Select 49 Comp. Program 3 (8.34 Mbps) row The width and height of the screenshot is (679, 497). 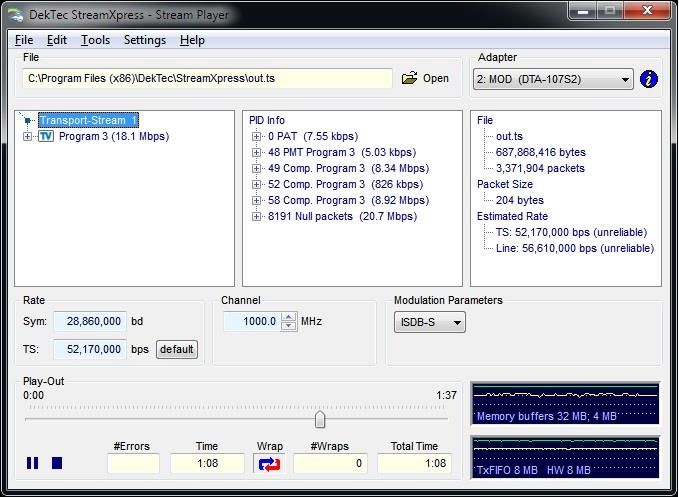coord(348,168)
